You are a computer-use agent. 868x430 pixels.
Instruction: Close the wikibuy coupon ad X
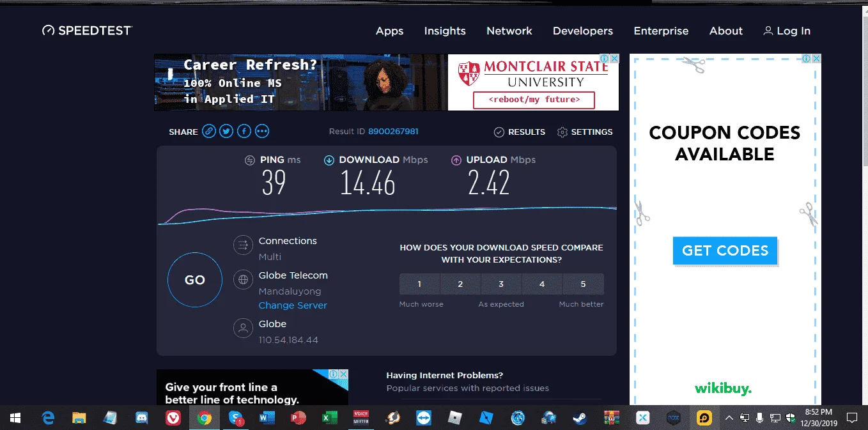coord(816,59)
